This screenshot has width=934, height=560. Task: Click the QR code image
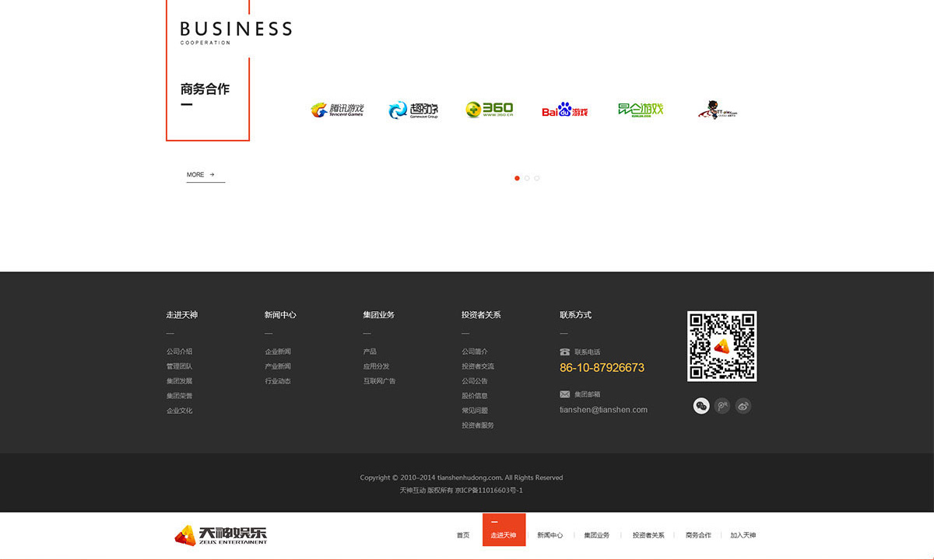coord(722,346)
